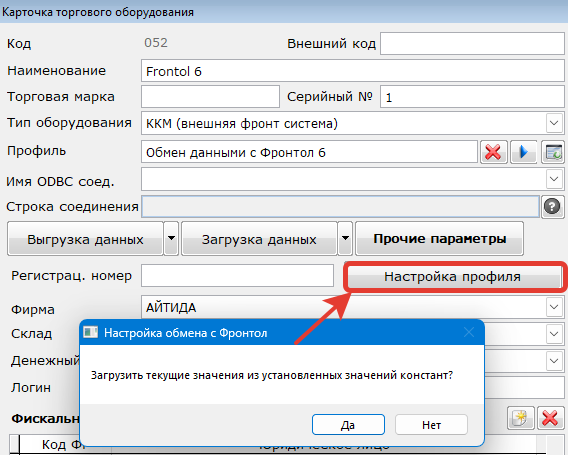The width and height of the screenshot is (568, 455).
Task: Open Прочие параметры
Action: click(440, 239)
